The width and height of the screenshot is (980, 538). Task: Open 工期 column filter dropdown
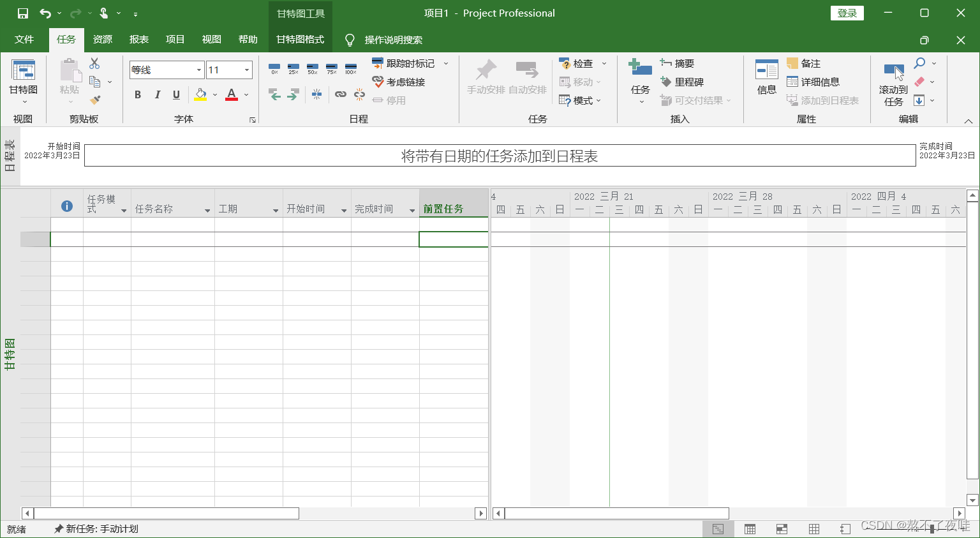click(x=276, y=210)
